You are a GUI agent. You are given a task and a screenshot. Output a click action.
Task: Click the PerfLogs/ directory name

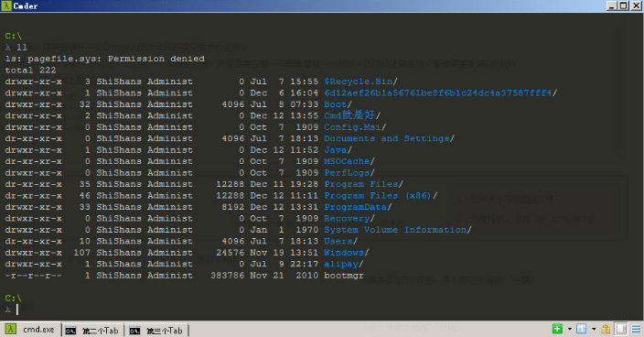coord(349,172)
